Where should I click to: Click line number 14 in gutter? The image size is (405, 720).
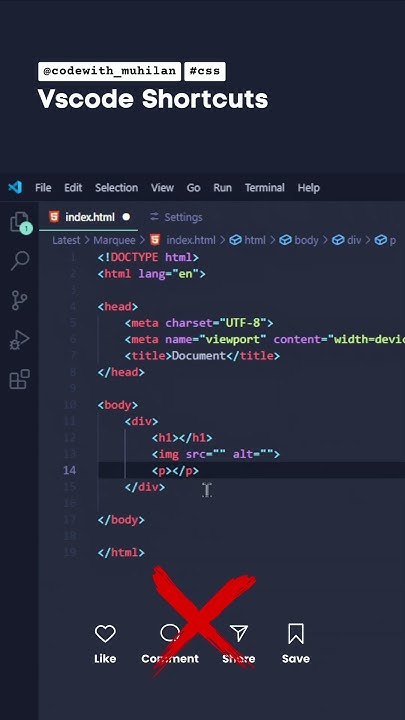click(69, 470)
